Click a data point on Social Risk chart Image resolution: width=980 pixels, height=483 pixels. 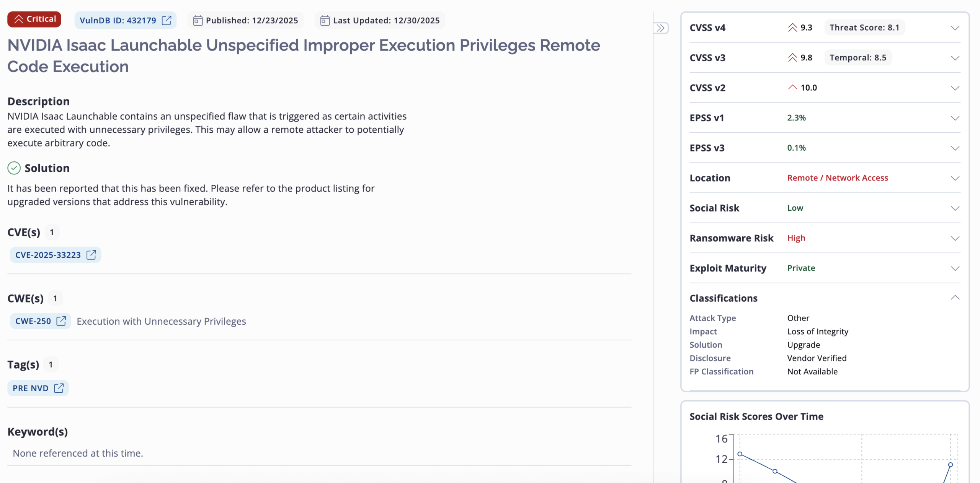(x=775, y=471)
